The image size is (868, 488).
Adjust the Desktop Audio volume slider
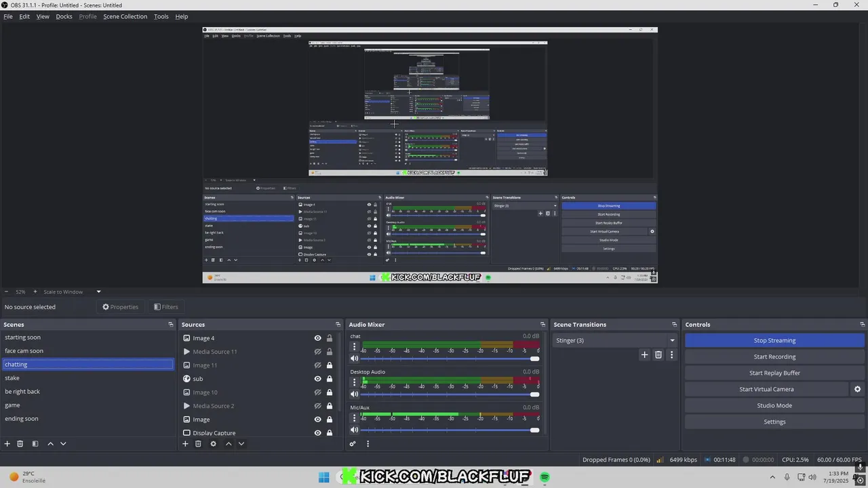point(450,394)
